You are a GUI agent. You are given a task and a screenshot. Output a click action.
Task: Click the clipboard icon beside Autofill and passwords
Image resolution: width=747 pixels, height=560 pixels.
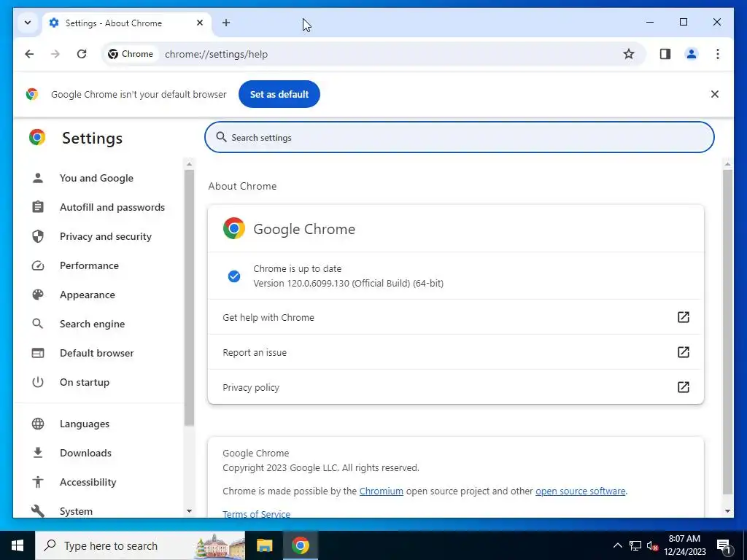pyautogui.click(x=38, y=207)
